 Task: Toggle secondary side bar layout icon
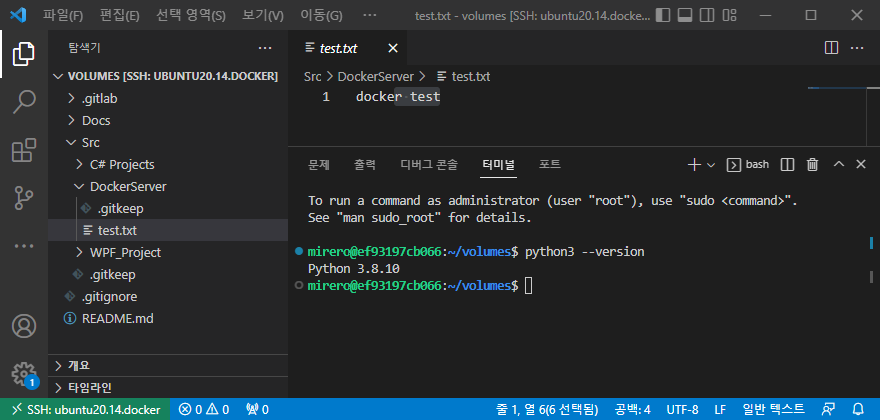point(707,15)
